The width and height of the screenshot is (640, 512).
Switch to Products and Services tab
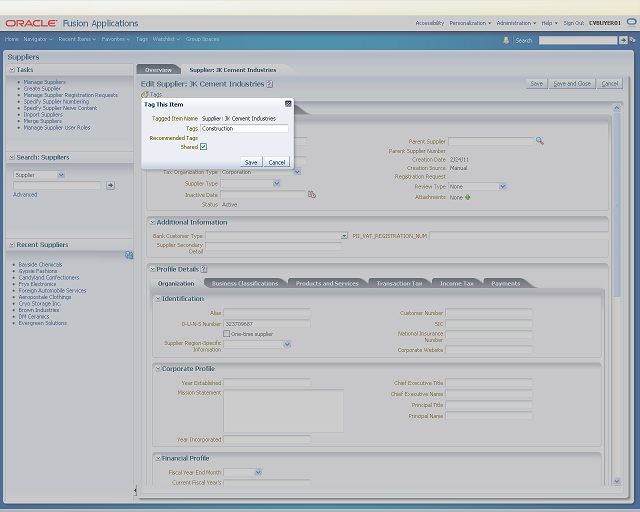[x=327, y=283]
